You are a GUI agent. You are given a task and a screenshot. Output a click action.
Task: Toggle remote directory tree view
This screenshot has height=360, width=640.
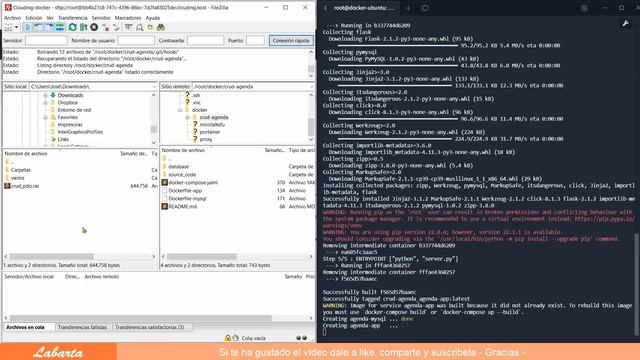coord(49,27)
